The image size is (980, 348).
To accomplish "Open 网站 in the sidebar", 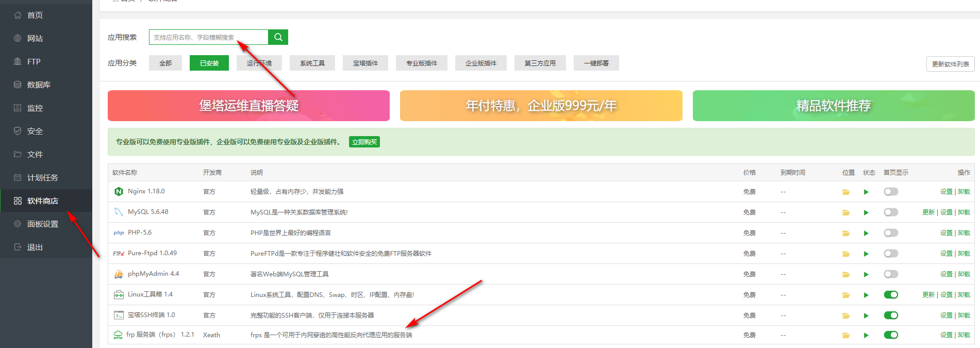I will 46,38.
